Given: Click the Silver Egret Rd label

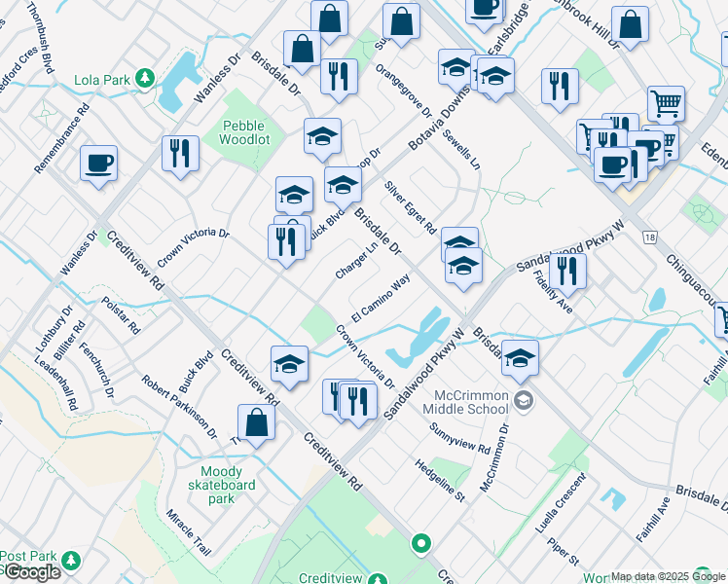Looking at the screenshot, I should coord(411,207).
